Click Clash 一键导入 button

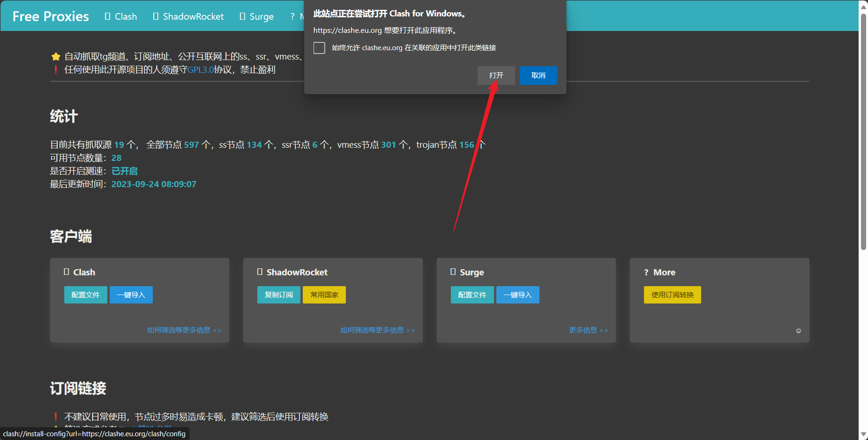[131, 295]
